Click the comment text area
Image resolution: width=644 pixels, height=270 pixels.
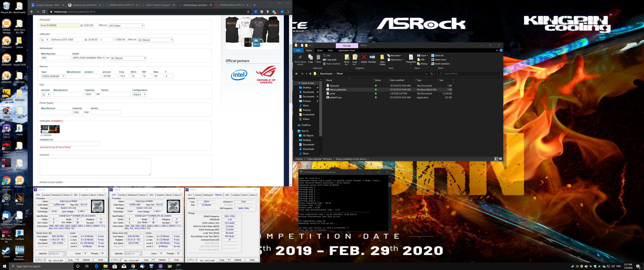tap(95, 166)
